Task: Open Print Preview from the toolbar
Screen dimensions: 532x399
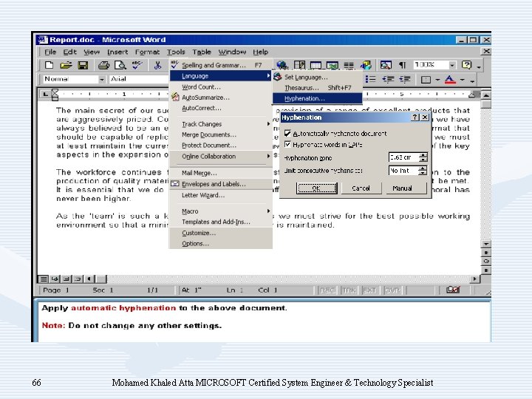Action: click(120, 65)
